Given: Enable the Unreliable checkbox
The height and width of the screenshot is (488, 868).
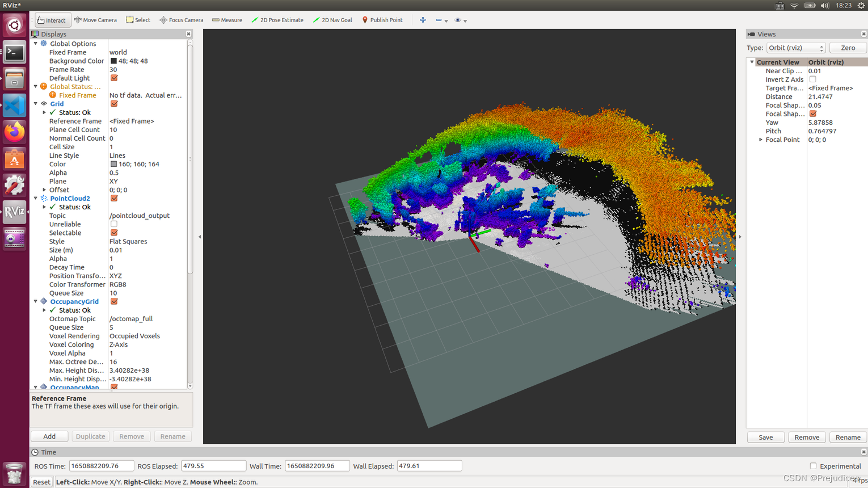Looking at the screenshot, I should point(114,224).
